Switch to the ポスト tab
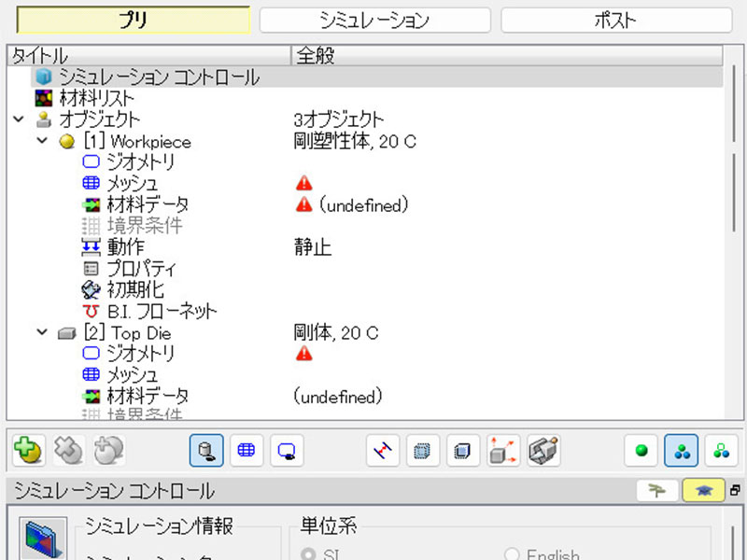 tap(615, 20)
